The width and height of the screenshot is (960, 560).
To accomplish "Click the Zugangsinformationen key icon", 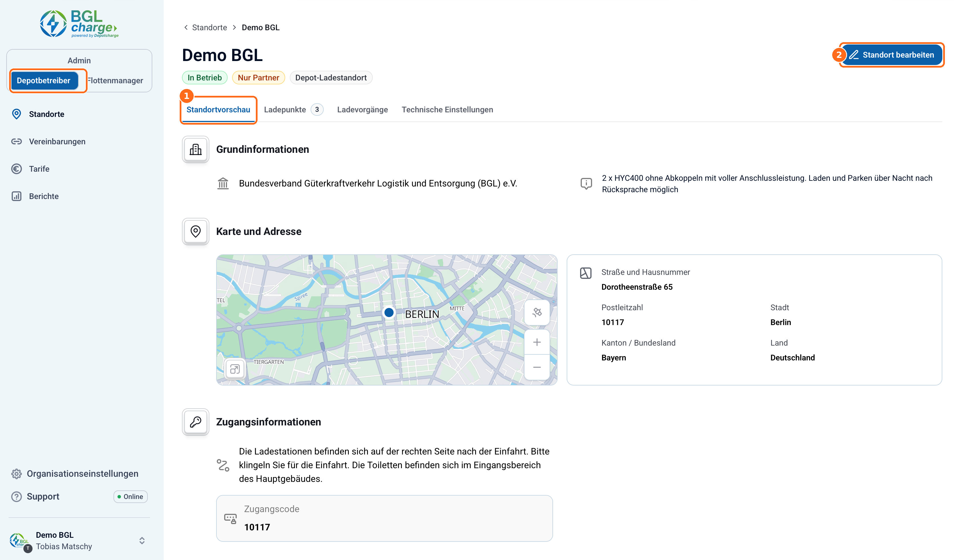I will tap(195, 422).
